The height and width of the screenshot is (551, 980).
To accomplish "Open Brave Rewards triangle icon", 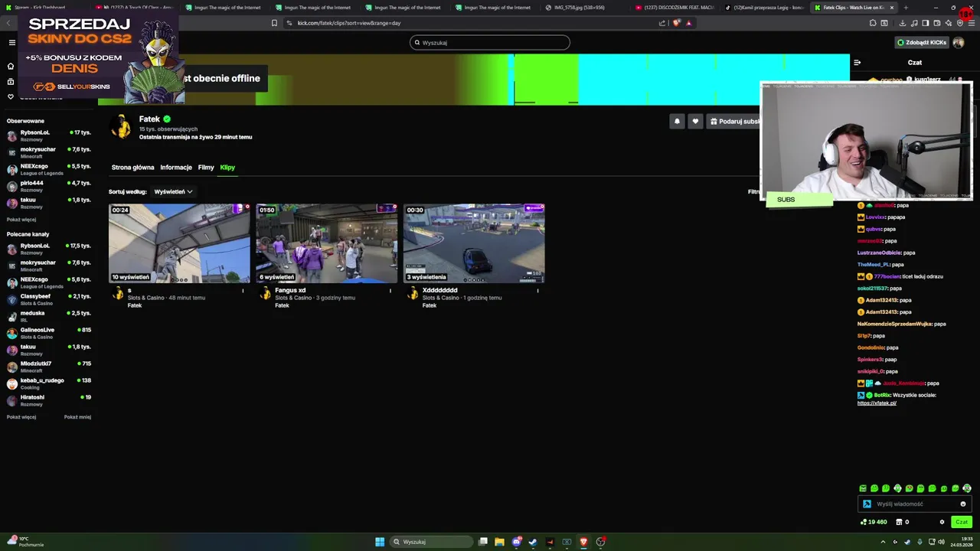I will click(688, 23).
